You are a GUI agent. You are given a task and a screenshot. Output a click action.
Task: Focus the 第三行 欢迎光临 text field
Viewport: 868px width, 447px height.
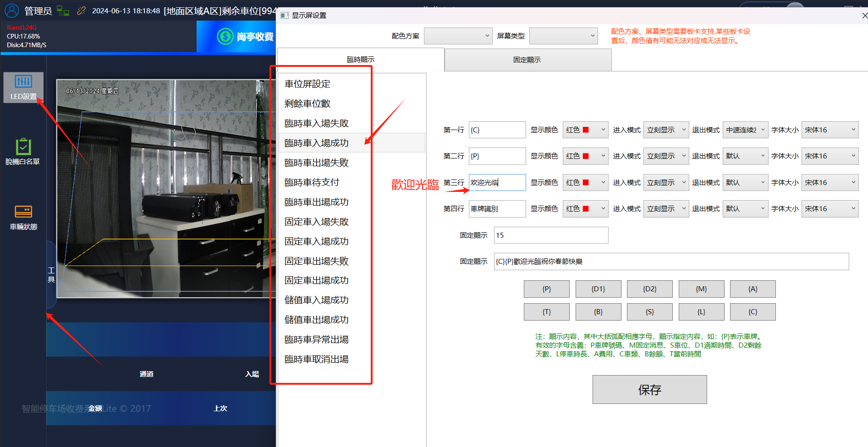[x=497, y=183]
